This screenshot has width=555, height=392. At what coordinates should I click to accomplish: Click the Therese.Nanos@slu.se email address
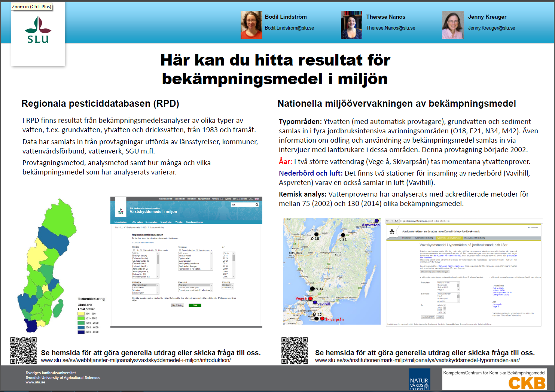pyautogui.click(x=391, y=28)
